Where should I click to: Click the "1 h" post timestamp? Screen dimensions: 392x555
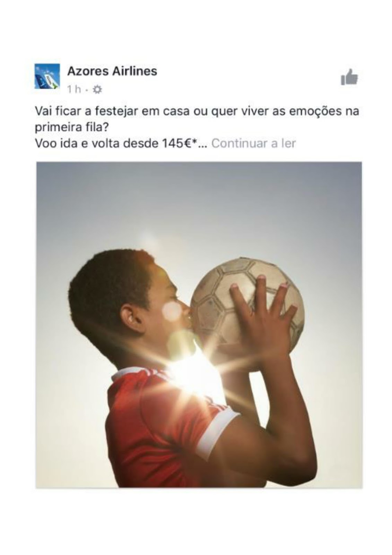74,90
